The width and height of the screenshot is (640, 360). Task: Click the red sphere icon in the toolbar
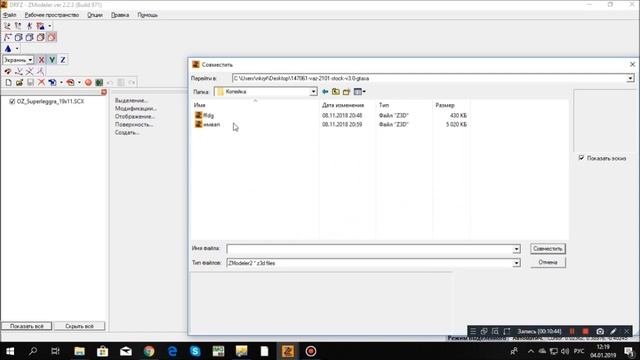tap(88, 82)
